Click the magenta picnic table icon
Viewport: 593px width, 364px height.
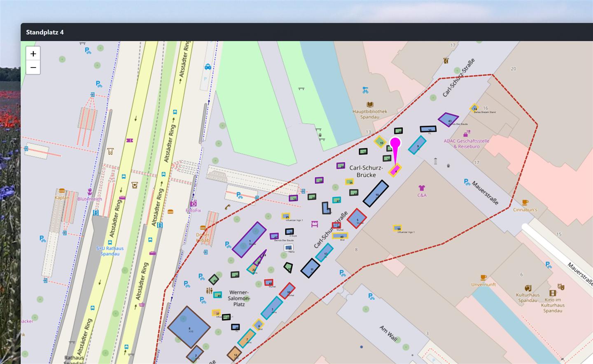click(x=315, y=224)
